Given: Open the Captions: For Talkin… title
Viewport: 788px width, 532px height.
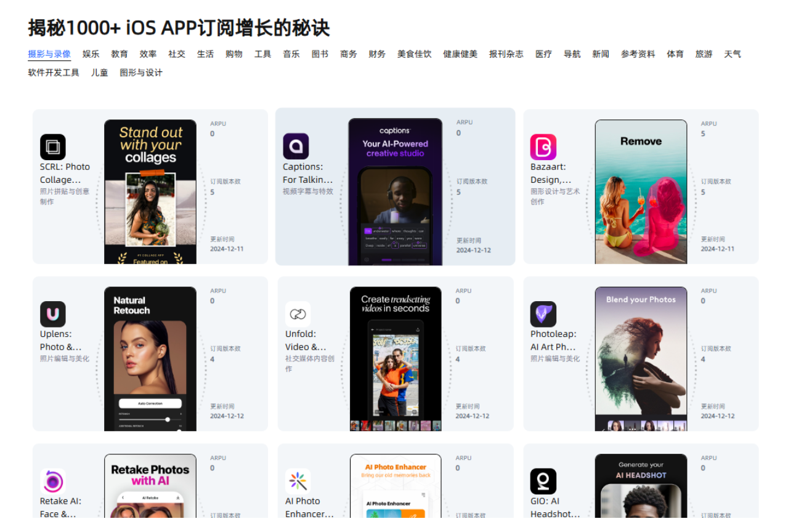Looking at the screenshot, I should pos(307,173).
